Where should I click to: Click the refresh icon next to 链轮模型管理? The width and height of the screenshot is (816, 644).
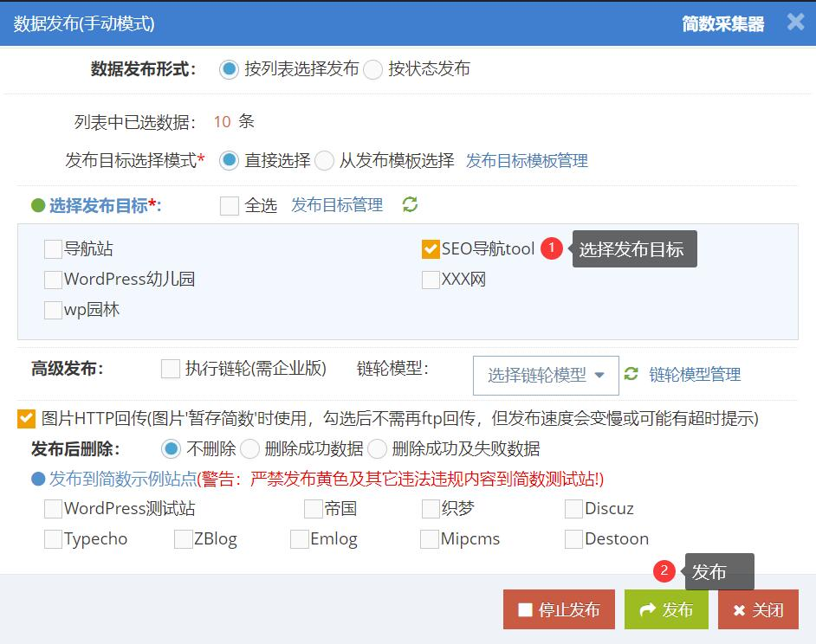[x=631, y=373]
